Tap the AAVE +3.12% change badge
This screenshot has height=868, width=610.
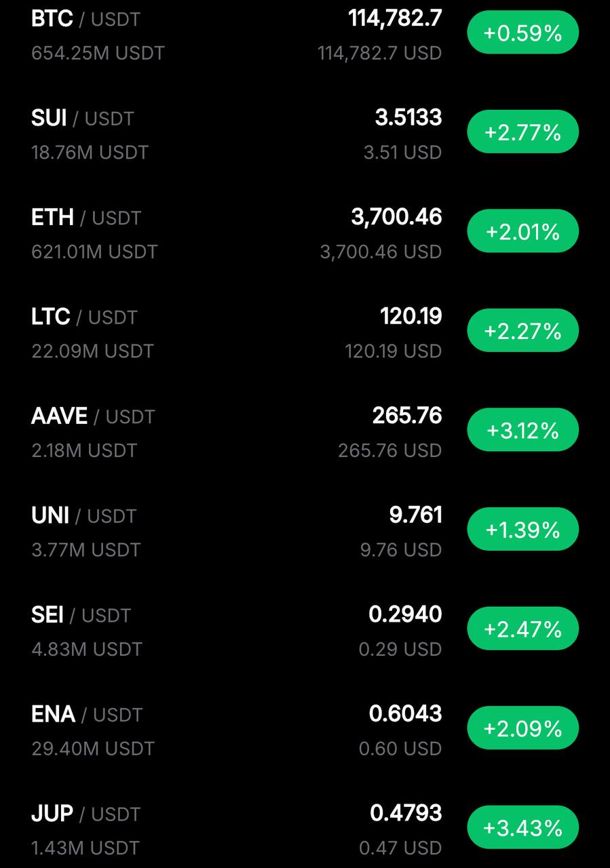point(522,430)
